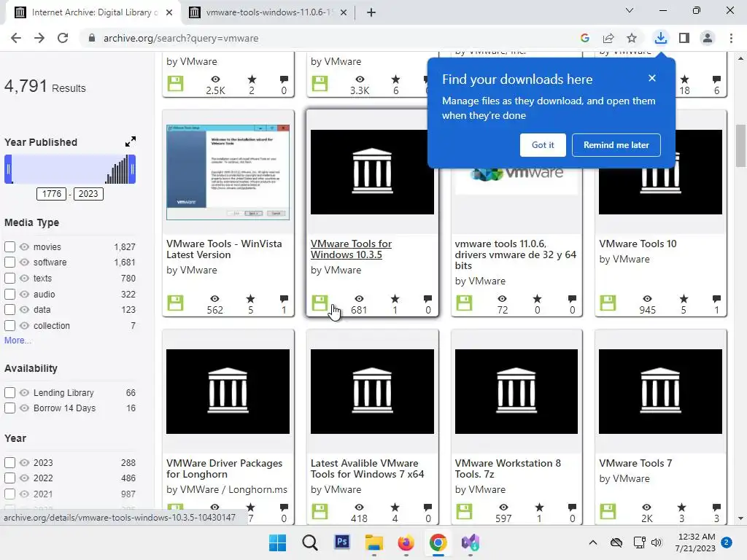Click Remind me later button

[x=616, y=145]
